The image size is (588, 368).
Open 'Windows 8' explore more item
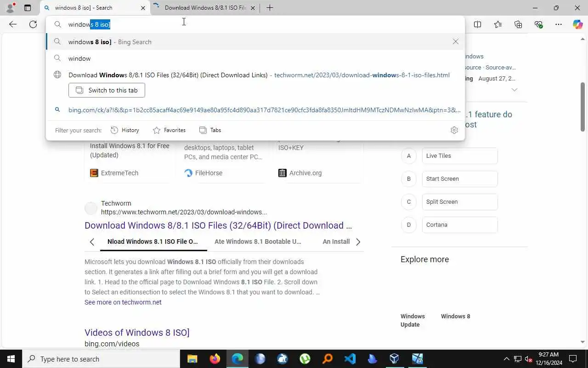[x=456, y=316]
